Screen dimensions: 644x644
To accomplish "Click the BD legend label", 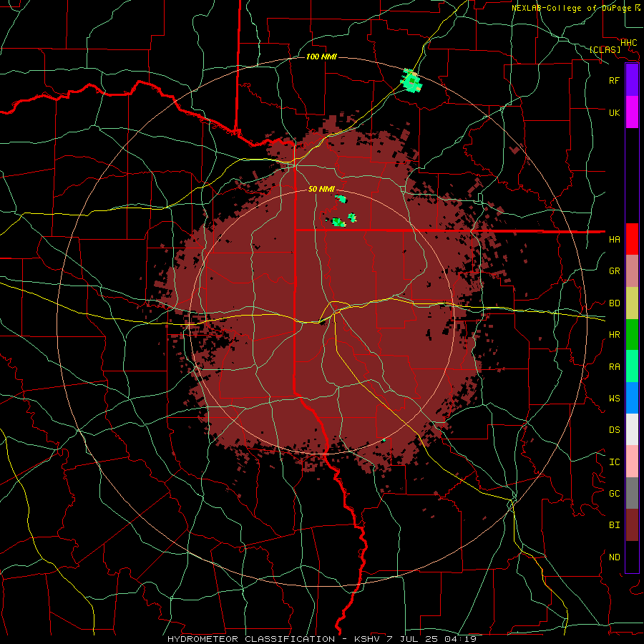I will (x=615, y=303).
